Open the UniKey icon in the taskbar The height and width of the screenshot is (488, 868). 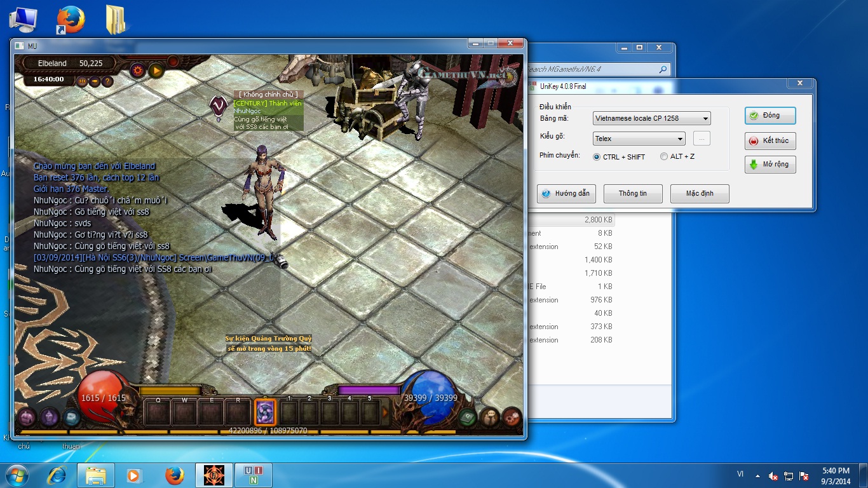tap(254, 475)
